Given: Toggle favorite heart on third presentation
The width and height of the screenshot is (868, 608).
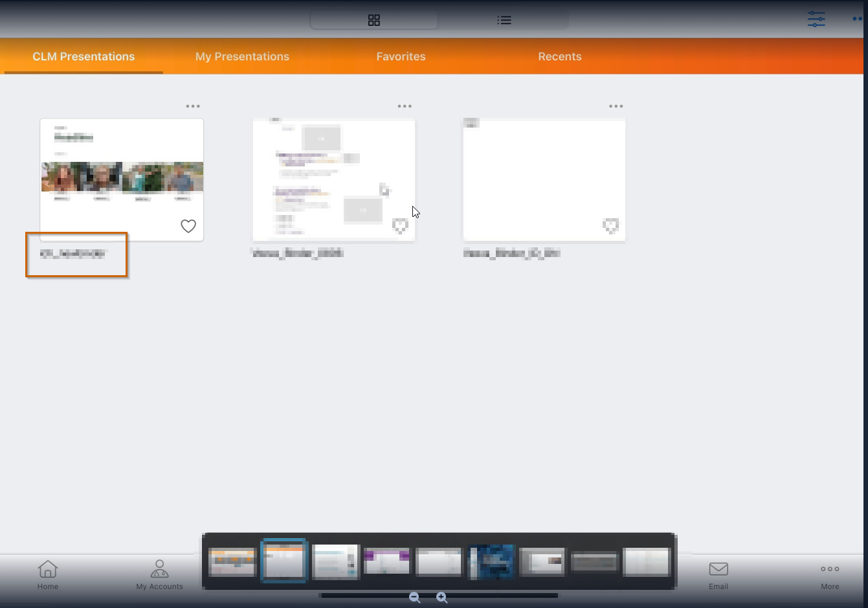Looking at the screenshot, I should click(x=610, y=225).
